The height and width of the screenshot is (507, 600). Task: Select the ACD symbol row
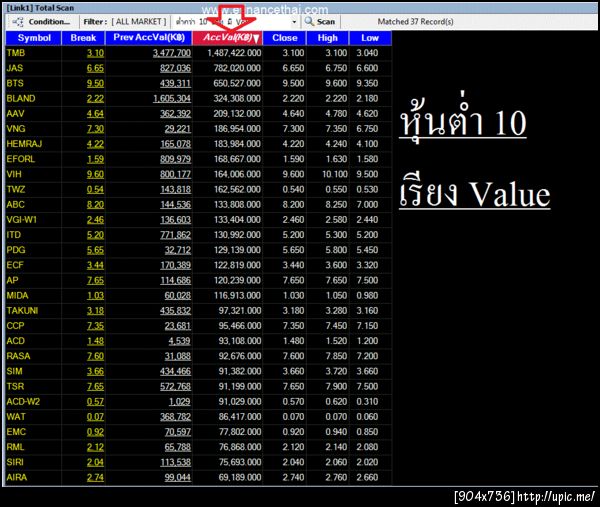click(199, 341)
